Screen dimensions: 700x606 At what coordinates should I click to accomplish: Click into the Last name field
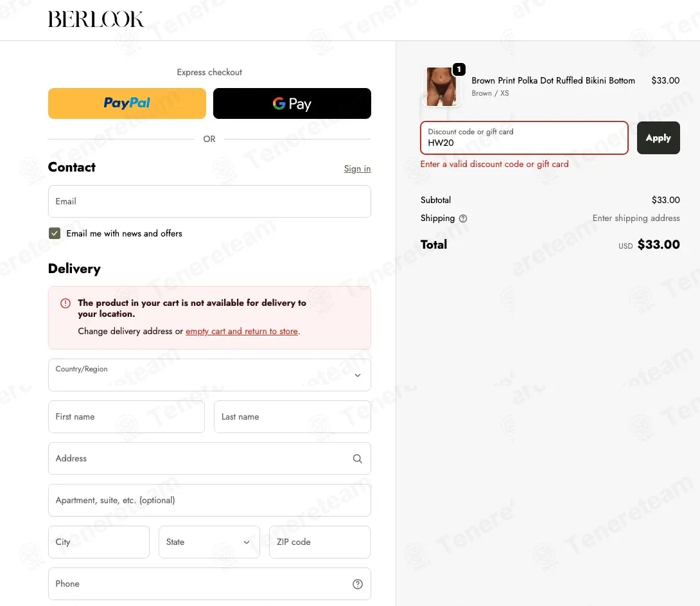[x=292, y=416]
